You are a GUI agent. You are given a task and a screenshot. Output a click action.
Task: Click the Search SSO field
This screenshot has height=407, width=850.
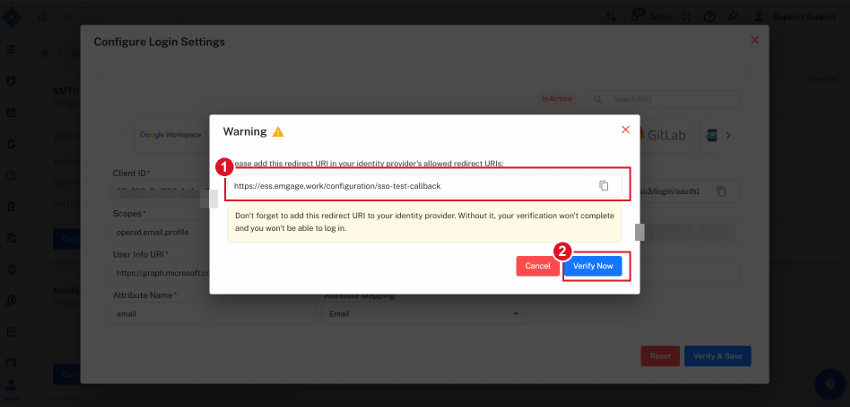pos(662,100)
